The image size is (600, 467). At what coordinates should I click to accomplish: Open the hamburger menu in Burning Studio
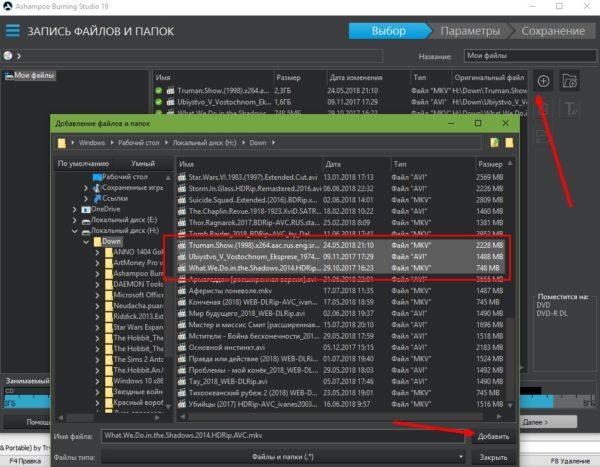pos(12,31)
